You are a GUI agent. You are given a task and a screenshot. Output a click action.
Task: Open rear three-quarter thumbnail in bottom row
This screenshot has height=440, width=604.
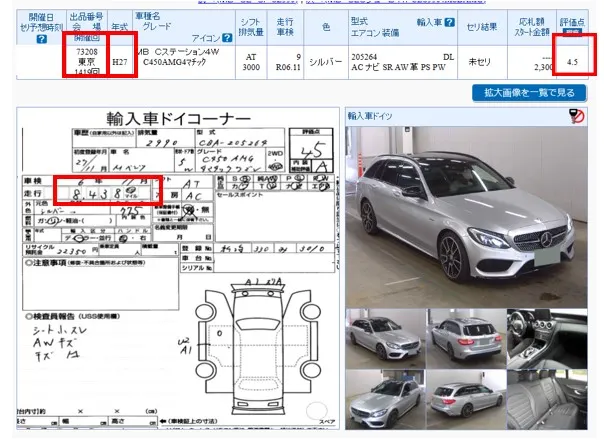[x=466, y=400]
